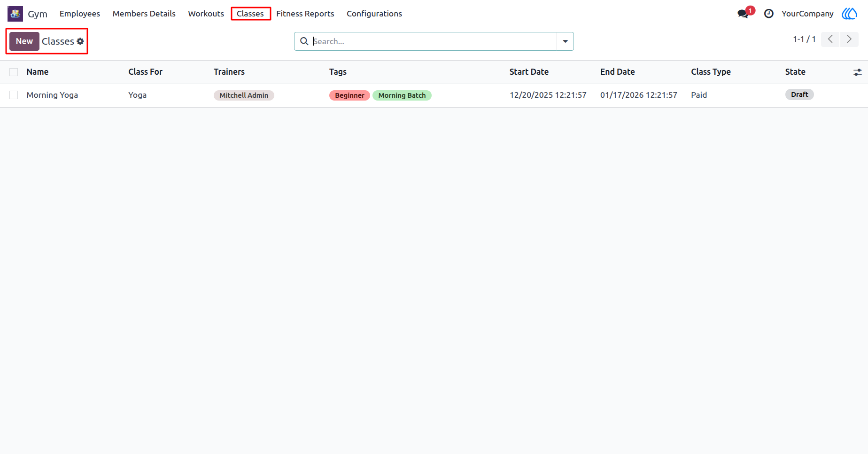Image resolution: width=868 pixels, height=454 pixels.
Task: Click the pager counter 1-1 / 1
Action: coord(804,39)
